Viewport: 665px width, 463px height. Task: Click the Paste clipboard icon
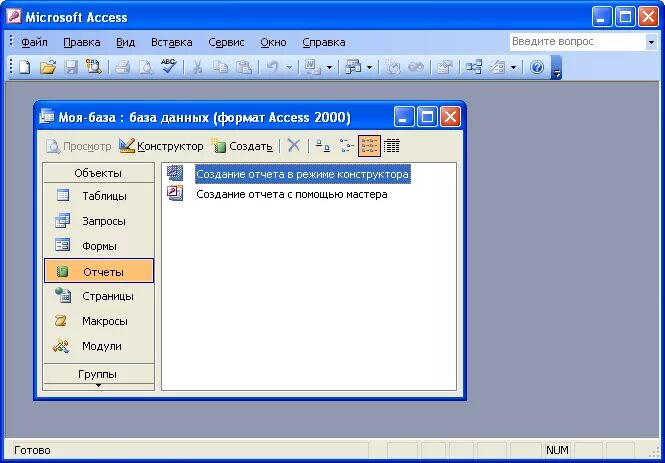click(x=244, y=67)
